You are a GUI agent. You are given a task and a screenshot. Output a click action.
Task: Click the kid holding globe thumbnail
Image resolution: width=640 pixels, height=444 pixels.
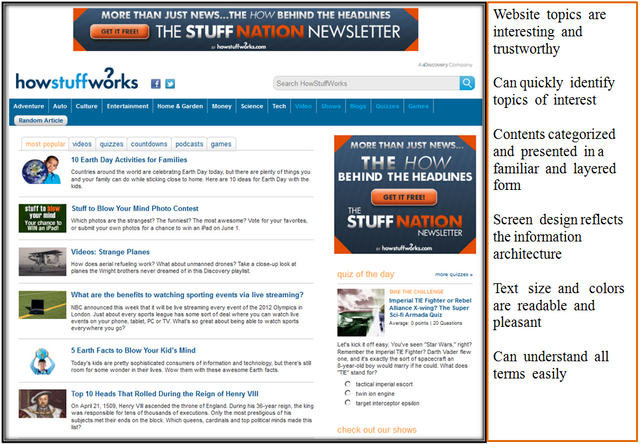(42, 361)
